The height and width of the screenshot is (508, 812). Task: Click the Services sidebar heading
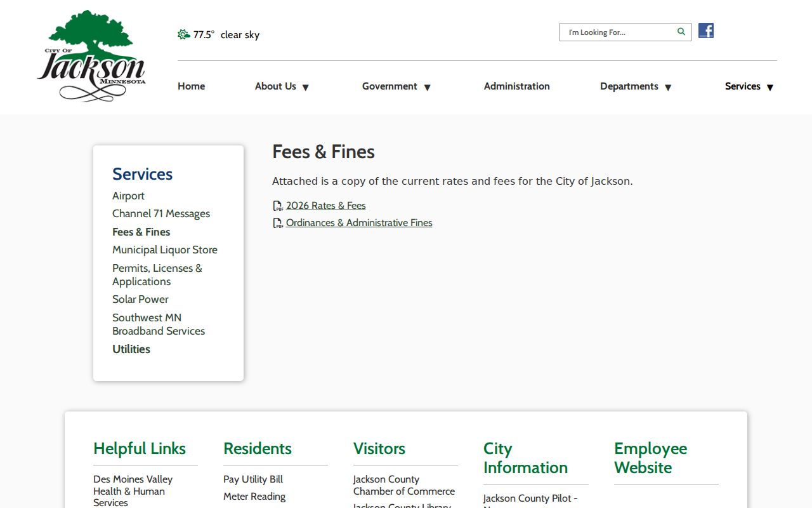point(143,174)
